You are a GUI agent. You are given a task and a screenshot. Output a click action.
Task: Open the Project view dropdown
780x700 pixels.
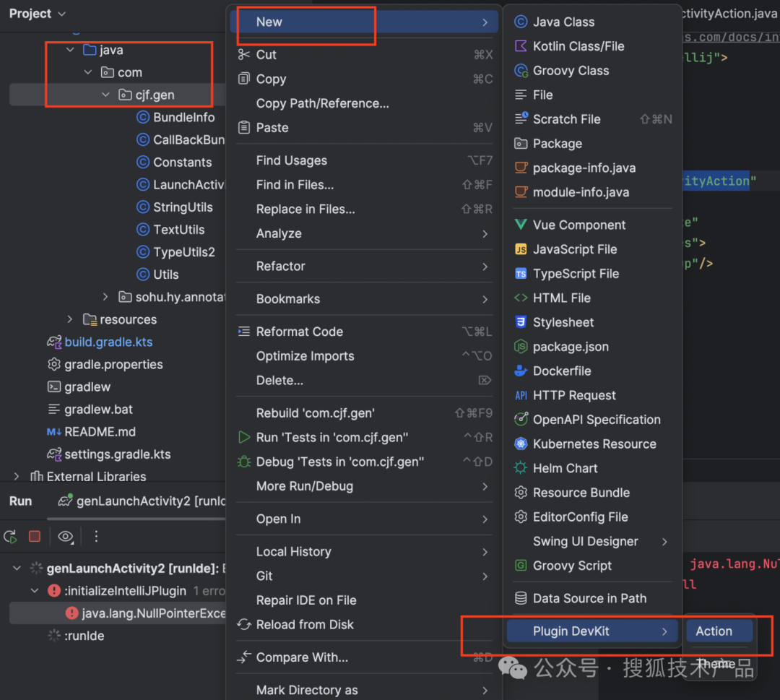click(38, 14)
